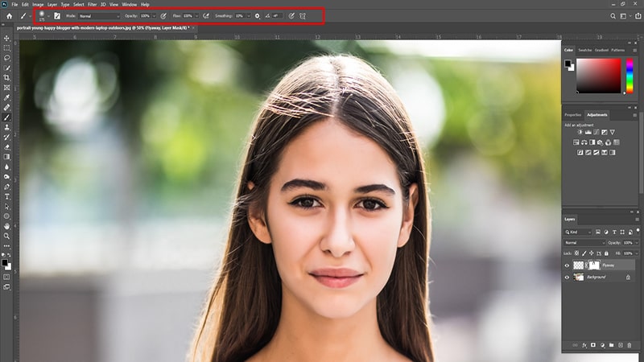
Task: Select the Rectangular Marquee tool
Action: [x=6, y=48]
